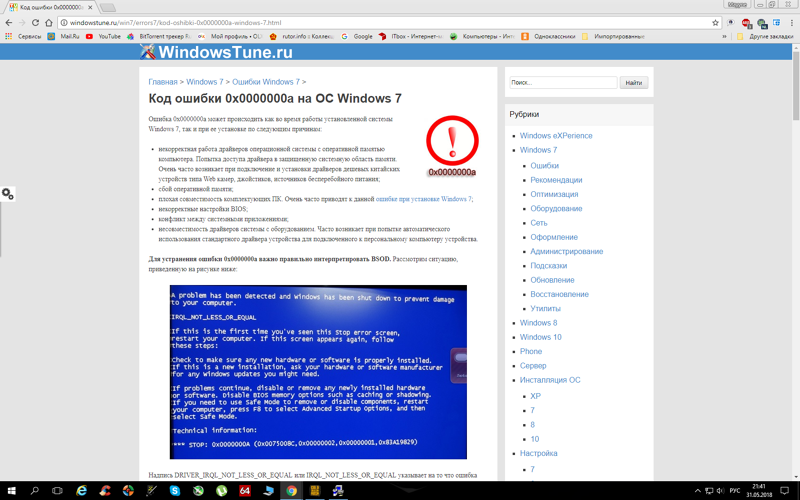Viewport: 800px width, 500px height.
Task: Click the Поиск search field
Action: pyautogui.click(x=563, y=82)
